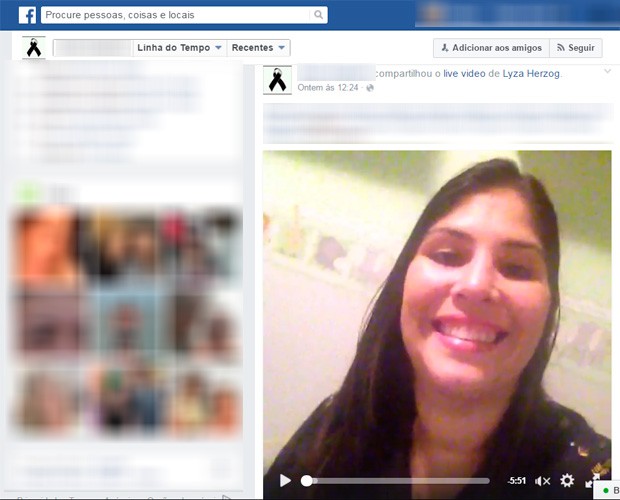
Task: Click the Facebook logo icon
Action: point(27,15)
